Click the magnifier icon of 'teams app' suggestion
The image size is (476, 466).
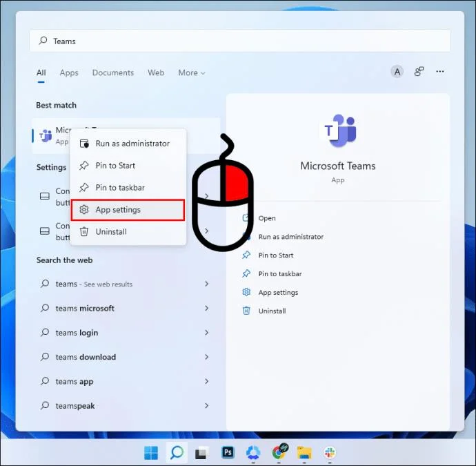click(45, 381)
